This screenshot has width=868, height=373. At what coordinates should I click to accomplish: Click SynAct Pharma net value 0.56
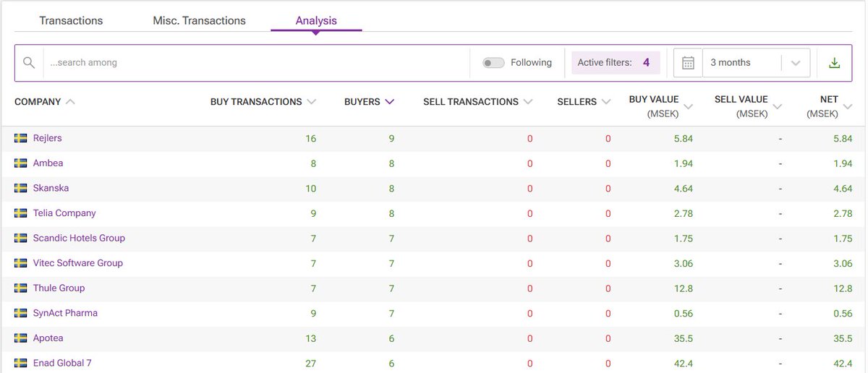tap(843, 313)
